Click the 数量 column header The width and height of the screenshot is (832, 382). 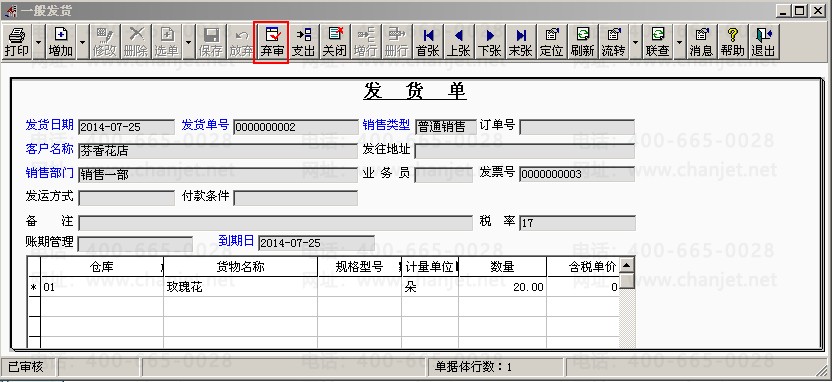click(502, 267)
